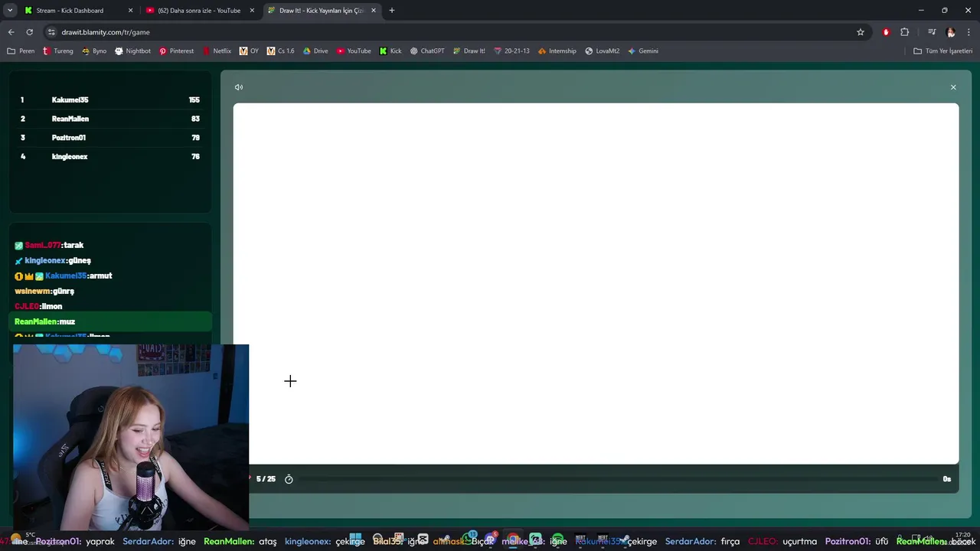Click the white drawing canvas
Image resolution: width=980 pixels, height=551 pixels.
[596, 283]
